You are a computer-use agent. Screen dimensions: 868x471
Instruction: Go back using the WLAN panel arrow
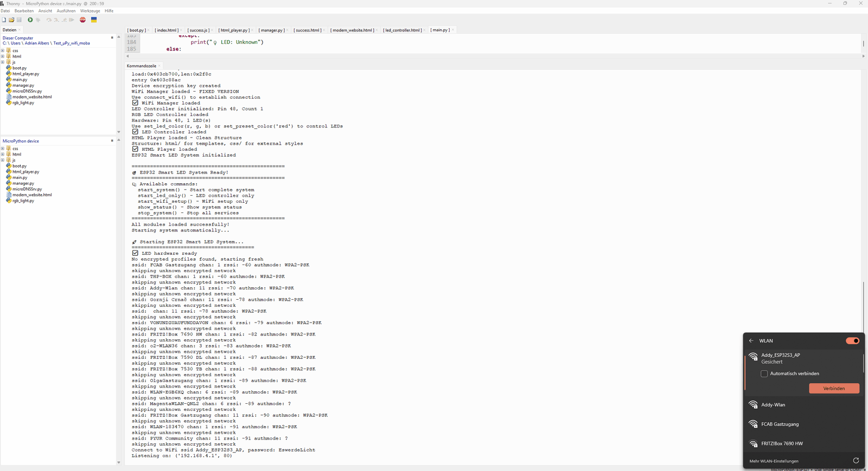pos(751,341)
